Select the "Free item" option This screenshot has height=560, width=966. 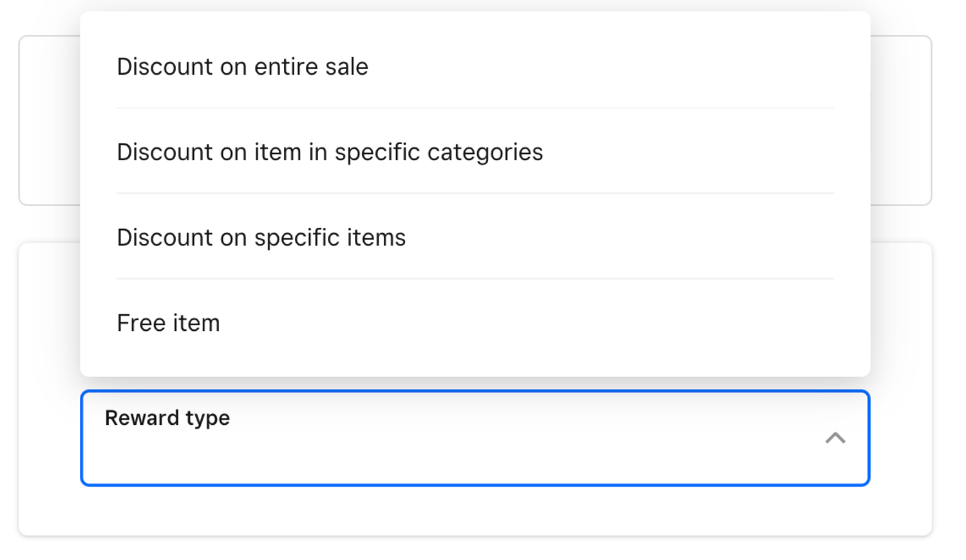point(168,323)
